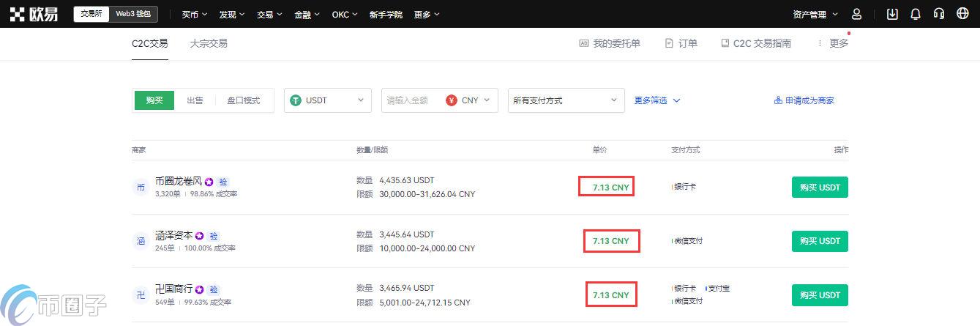This screenshot has height=326, width=980.
Task: Open the user profile icon
Action: pos(857,14)
